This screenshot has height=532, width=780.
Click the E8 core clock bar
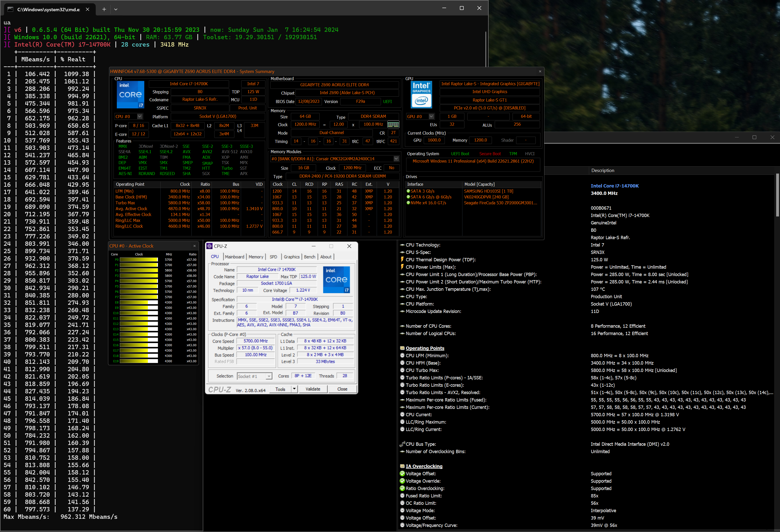click(x=139, y=303)
